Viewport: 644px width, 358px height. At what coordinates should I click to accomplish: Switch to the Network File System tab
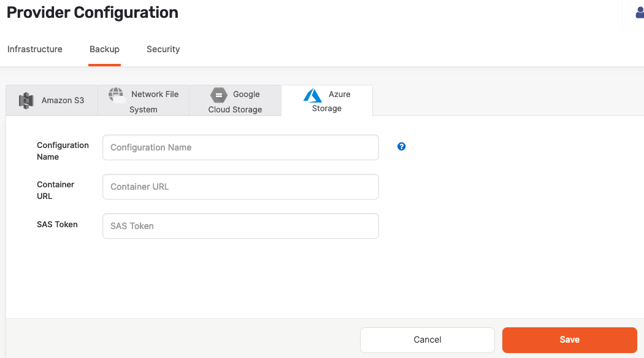point(153,101)
